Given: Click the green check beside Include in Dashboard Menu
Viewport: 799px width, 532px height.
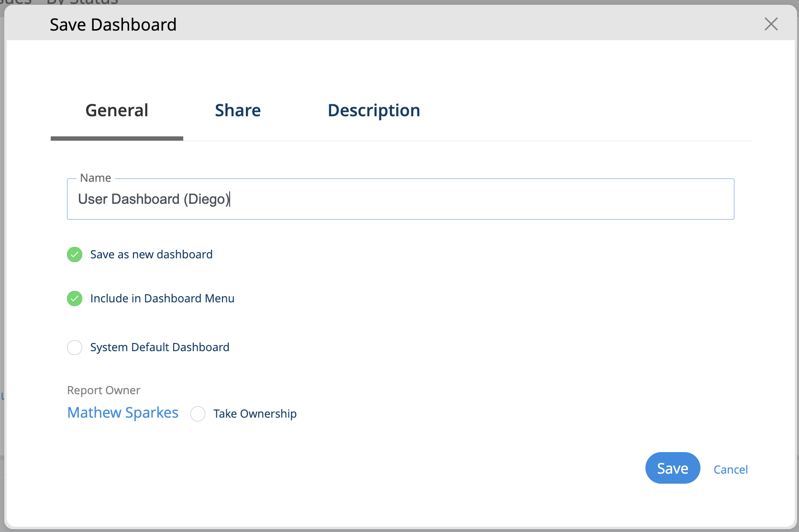Looking at the screenshot, I should click(75, 299).
